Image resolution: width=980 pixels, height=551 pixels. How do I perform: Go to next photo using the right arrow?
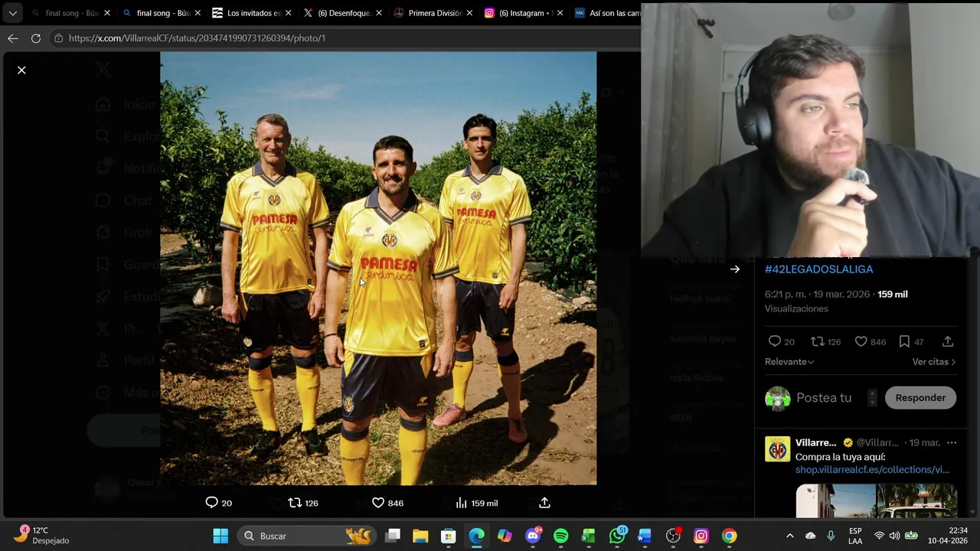pos(735,269)
